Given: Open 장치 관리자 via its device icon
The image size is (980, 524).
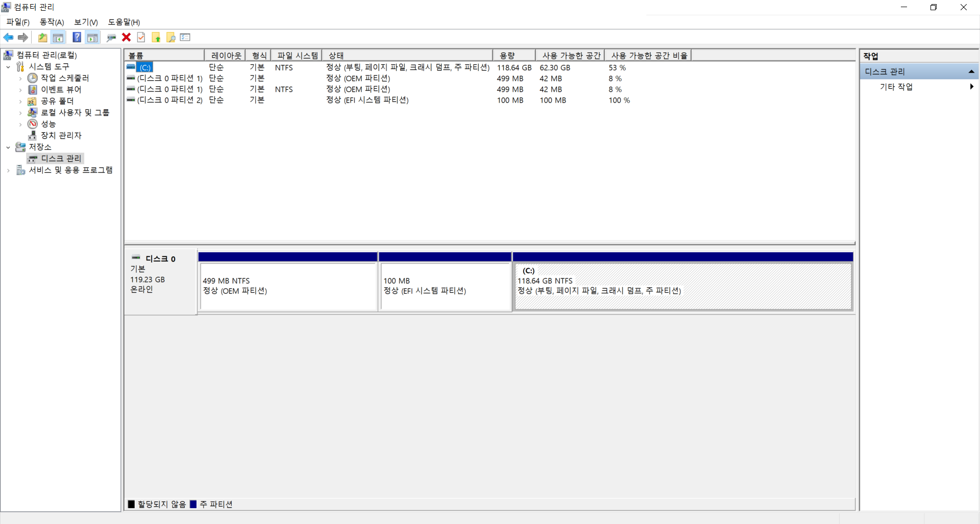Looking at the screenshot, I should 33,135.
